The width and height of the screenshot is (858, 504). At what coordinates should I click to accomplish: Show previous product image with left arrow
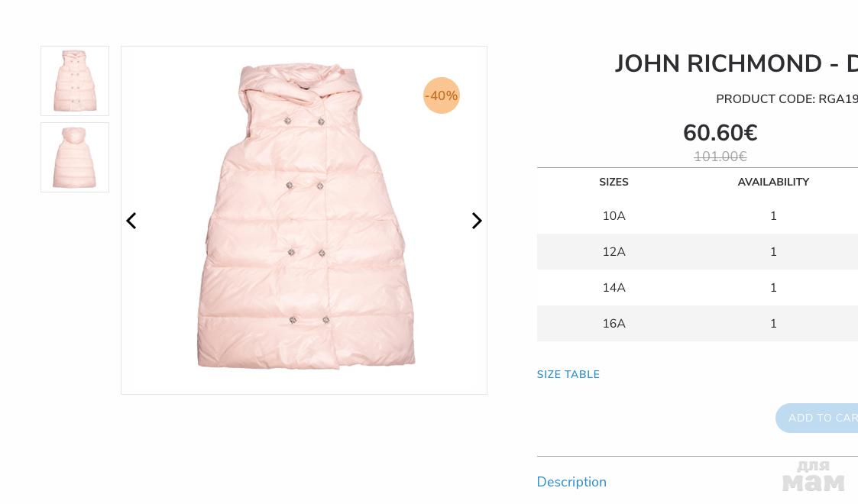coord(131,221)
